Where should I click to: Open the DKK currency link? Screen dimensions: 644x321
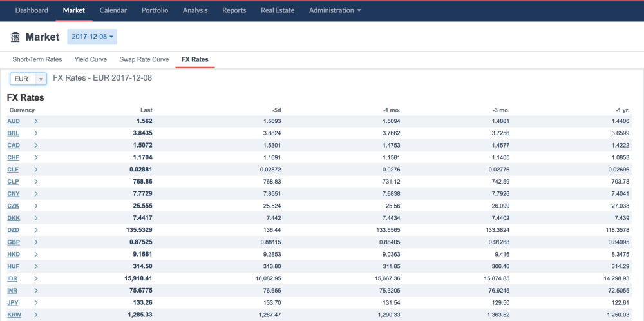pyautogui.click(x=14, y=218)
